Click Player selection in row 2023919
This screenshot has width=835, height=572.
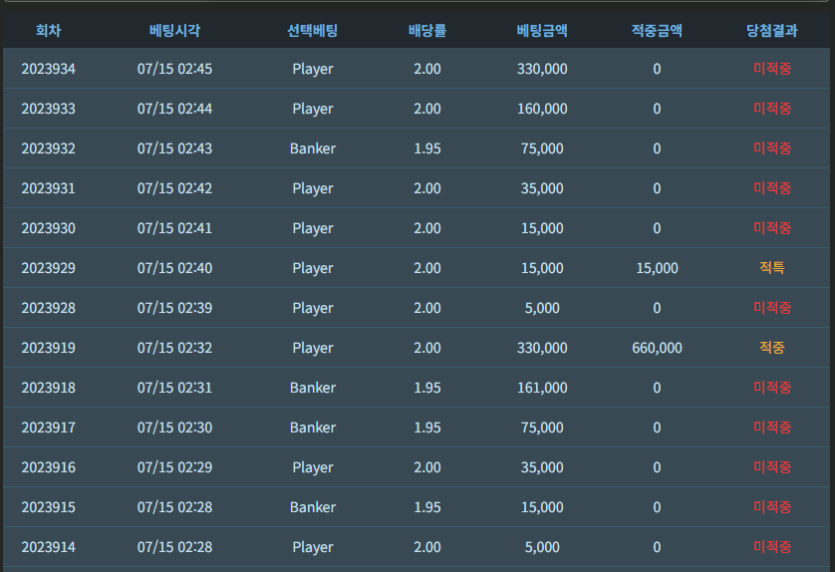coord(313,348)
